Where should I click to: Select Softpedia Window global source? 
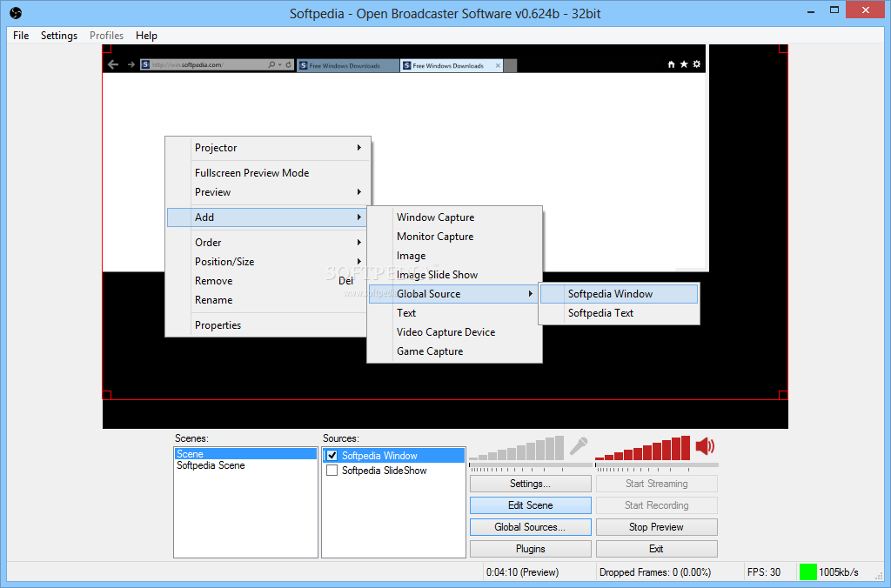(x=619, y=294)
